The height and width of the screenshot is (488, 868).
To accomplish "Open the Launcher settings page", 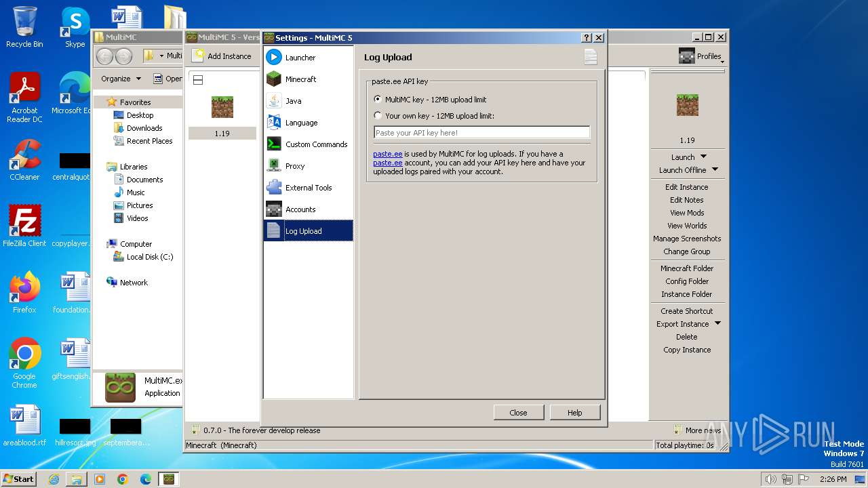I will [x=309, y=58].
